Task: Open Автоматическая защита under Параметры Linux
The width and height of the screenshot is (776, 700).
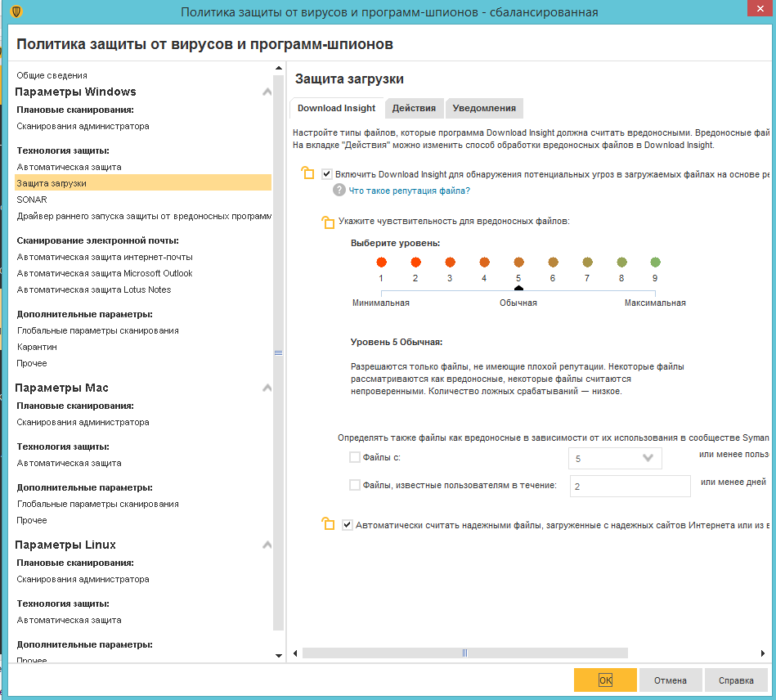Action: [70, 620]
